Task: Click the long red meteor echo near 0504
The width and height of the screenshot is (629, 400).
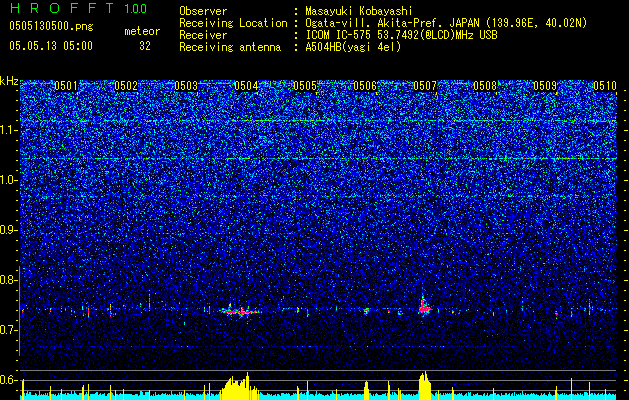Action: [240, 311]
